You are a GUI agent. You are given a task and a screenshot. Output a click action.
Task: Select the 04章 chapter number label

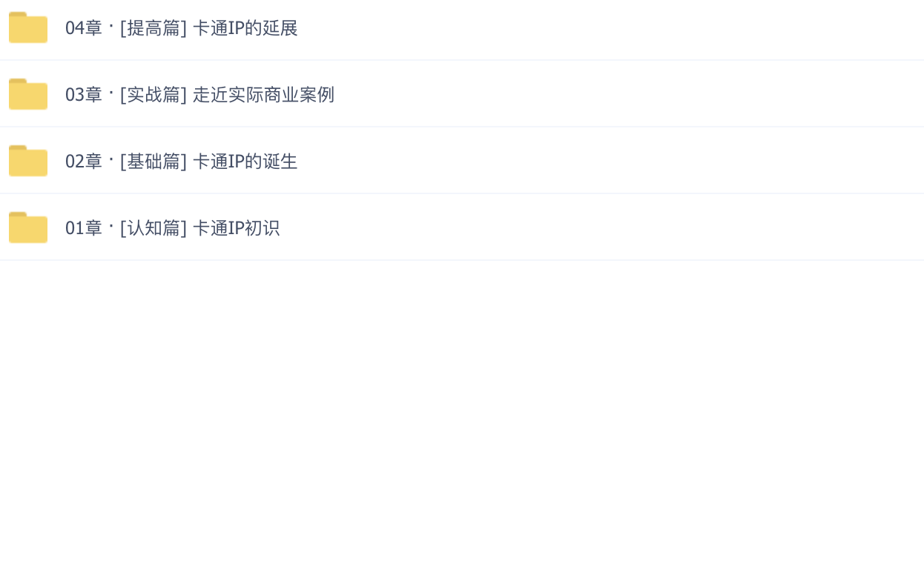(83, 28)
